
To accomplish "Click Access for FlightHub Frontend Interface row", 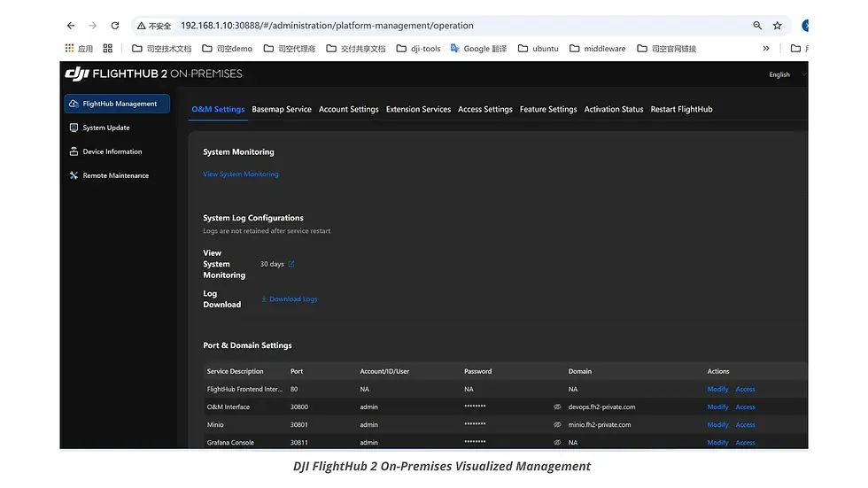I will [745, 389].
